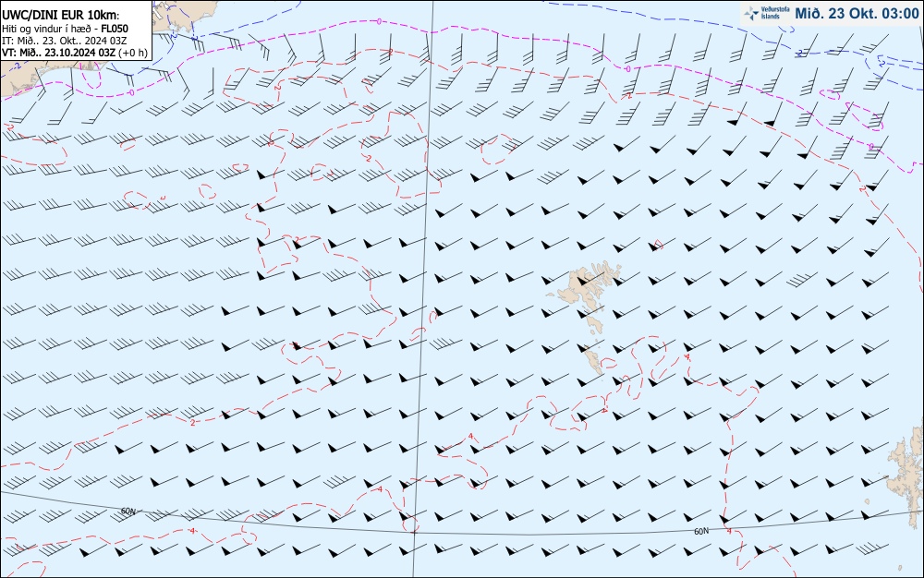Click the 'VT: Mið.. 23.10.2024 03Z (+0 h)' line
Viewport: 924px width, 578px height.
pos(74,53)
